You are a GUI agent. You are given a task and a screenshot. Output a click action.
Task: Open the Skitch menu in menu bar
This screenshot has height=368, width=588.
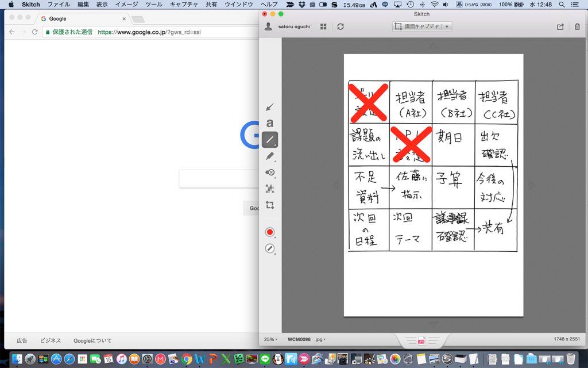tap(31, 5)
